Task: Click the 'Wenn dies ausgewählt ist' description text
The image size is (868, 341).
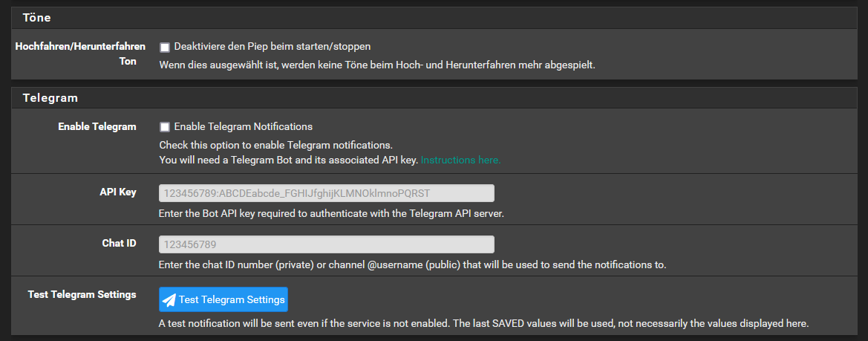Action: tap(377, 65)
